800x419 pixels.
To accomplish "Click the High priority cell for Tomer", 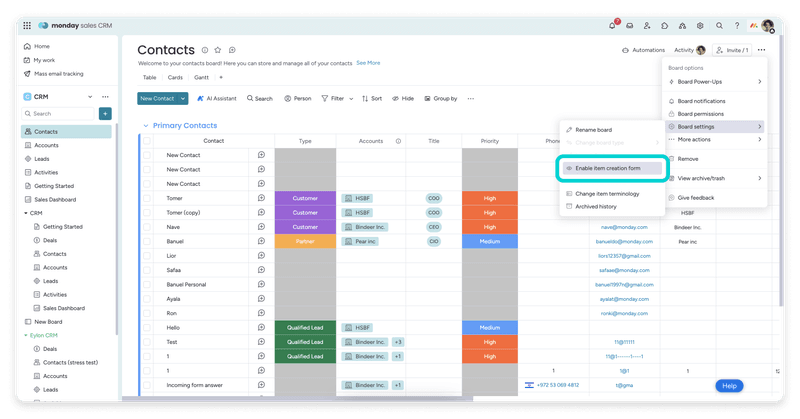I will coord(490,198).
